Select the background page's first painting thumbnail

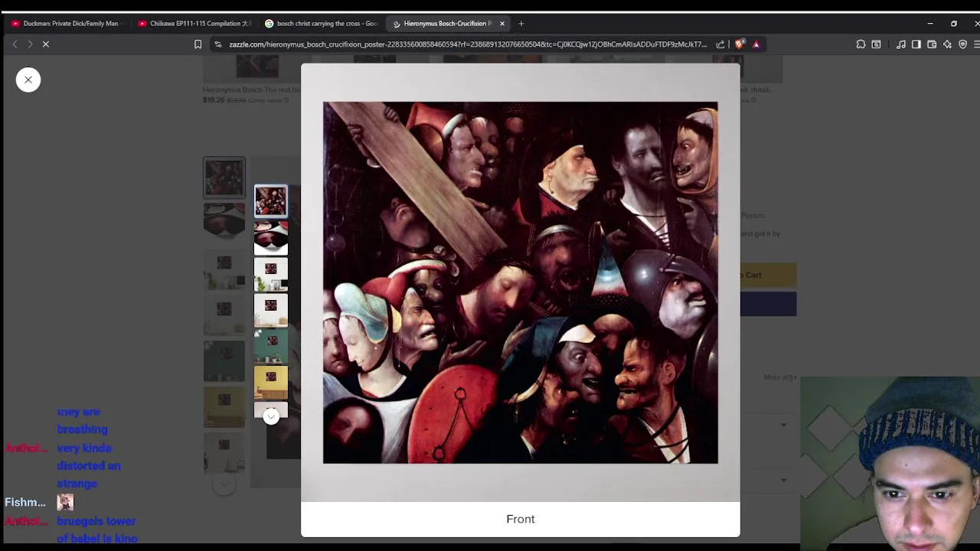224,177
